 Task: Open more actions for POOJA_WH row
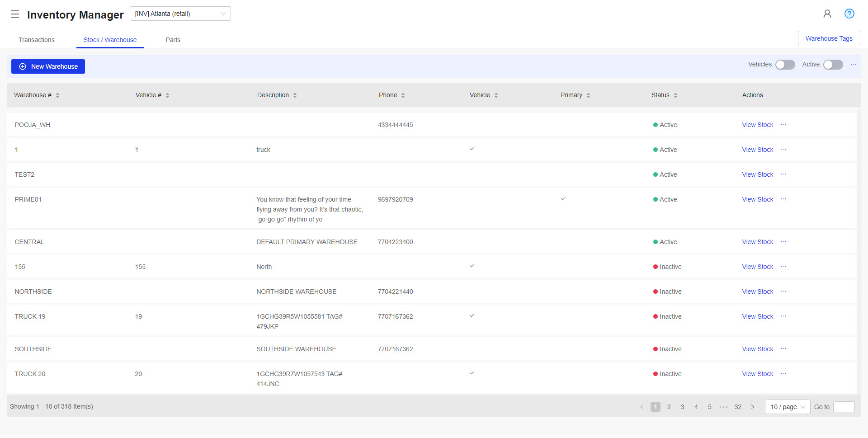coord(783,124)
